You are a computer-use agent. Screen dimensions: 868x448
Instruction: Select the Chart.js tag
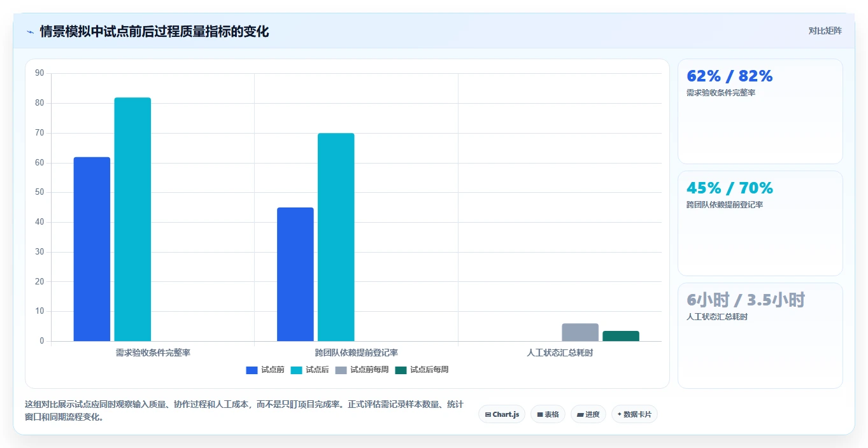[502, 414]
